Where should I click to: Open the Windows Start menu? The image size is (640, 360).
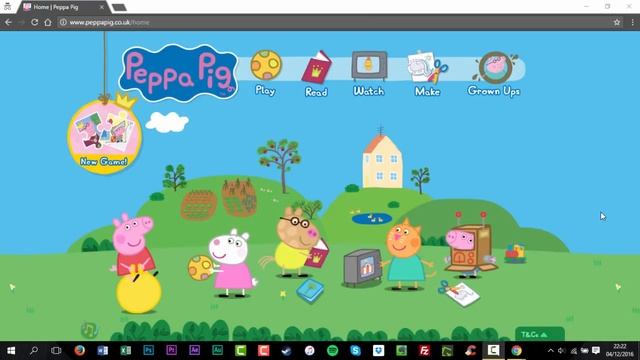(11, 351)
